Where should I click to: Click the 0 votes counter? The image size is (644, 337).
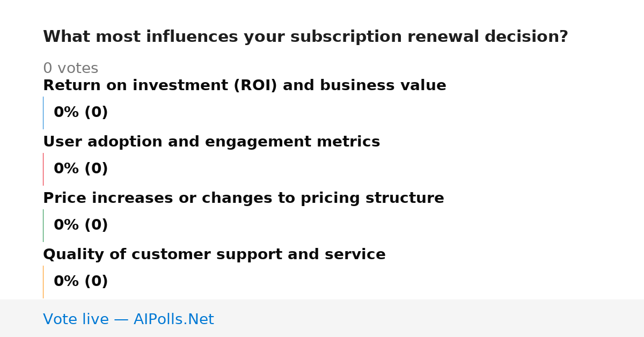[x=70, y=69]
